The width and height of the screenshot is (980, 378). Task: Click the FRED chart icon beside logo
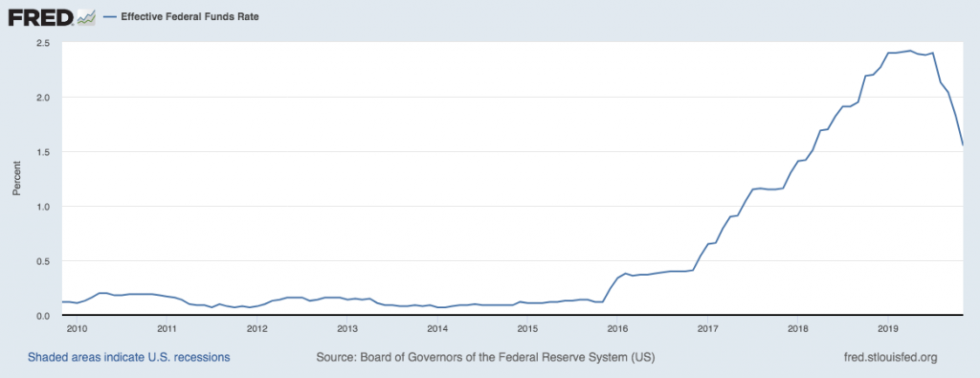tap(85, 18)
